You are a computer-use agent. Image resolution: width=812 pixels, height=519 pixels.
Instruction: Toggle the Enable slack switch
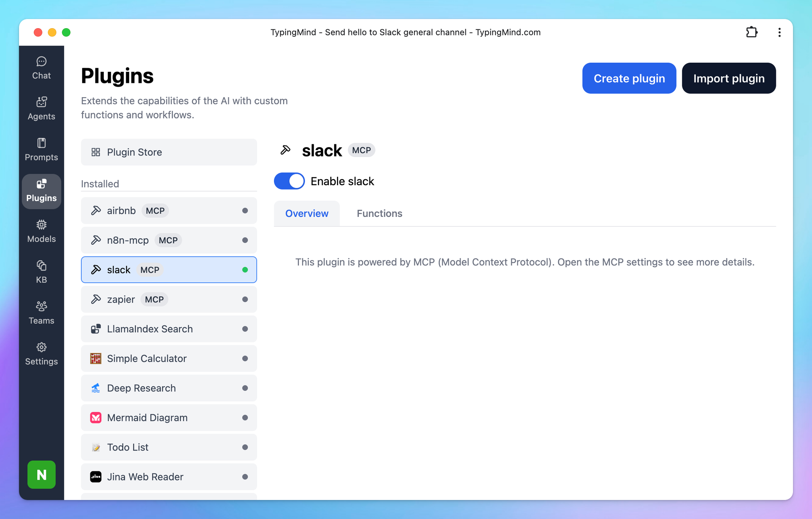click(x=289, y=181)
